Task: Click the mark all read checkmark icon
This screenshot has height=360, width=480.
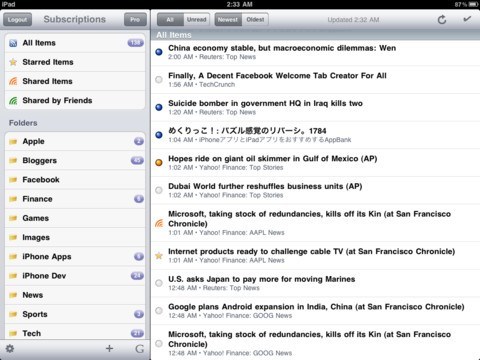Action: (x=467, y=19)
